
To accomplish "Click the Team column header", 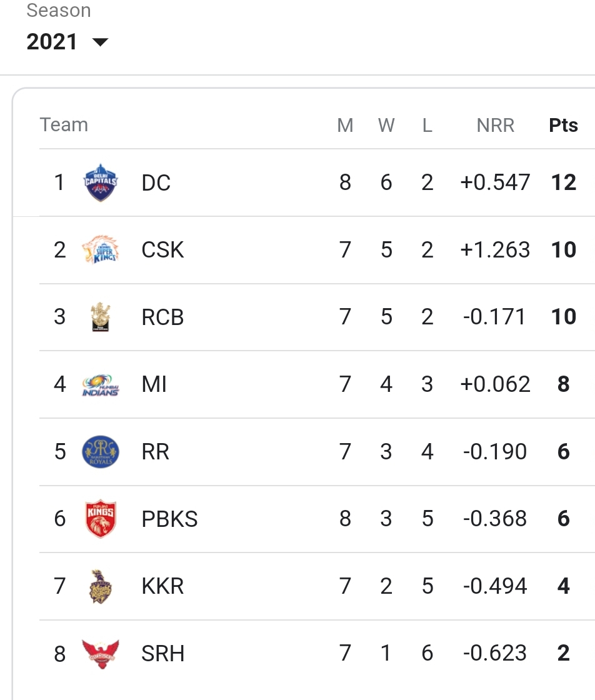I will coord(64,125).
